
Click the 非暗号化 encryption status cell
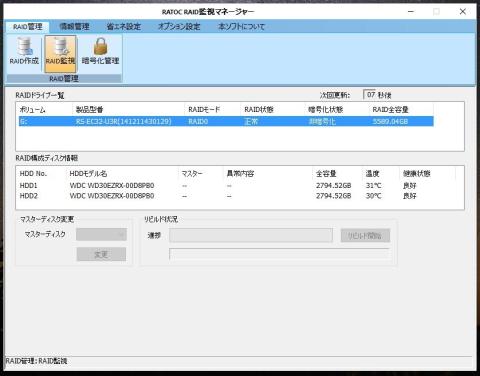(322, 121)
